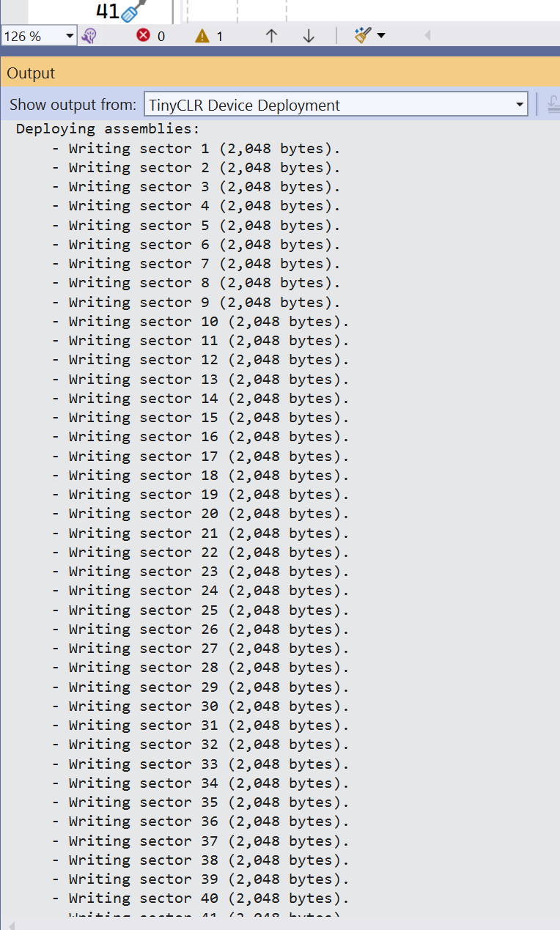Viewport: 560px width, 930px height.
Task: Click the red error count icon
Action: click(x=144, y=35)
